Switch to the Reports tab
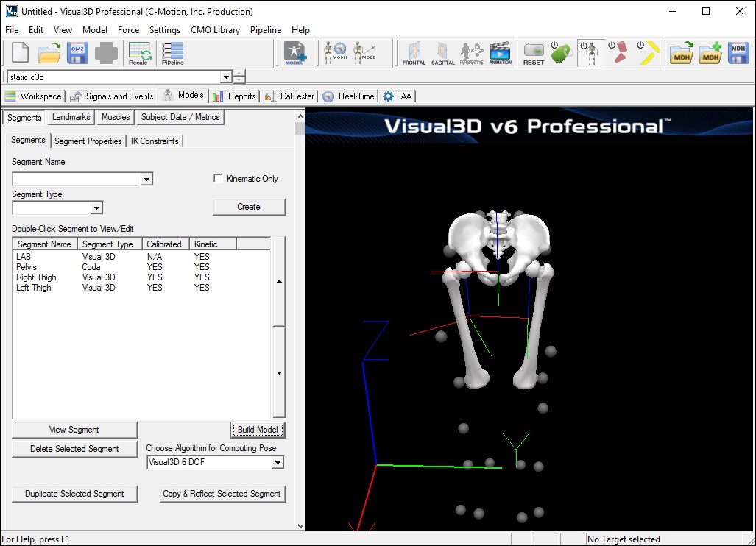Image resolution: width=756 pixels, height=546 pixels. (x=234, y=96)
